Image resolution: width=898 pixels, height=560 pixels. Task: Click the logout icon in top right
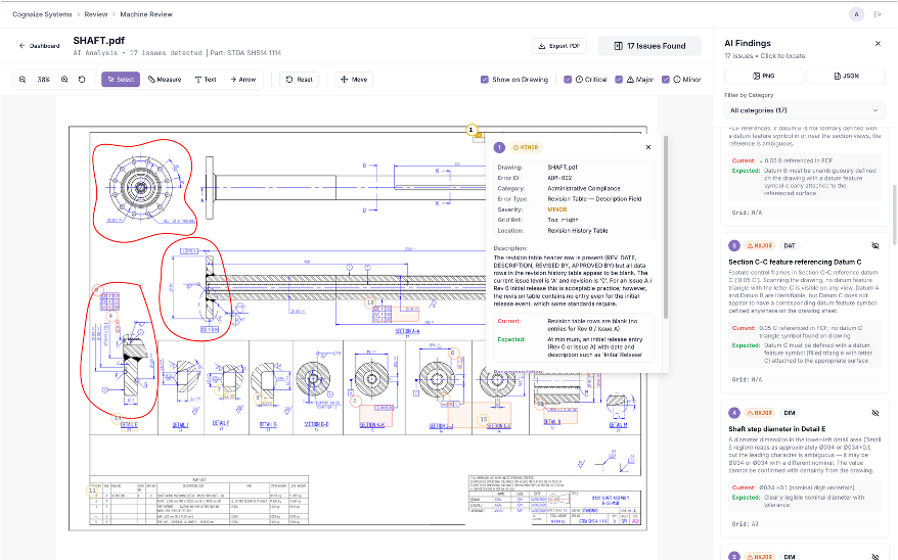click(878, 15)
